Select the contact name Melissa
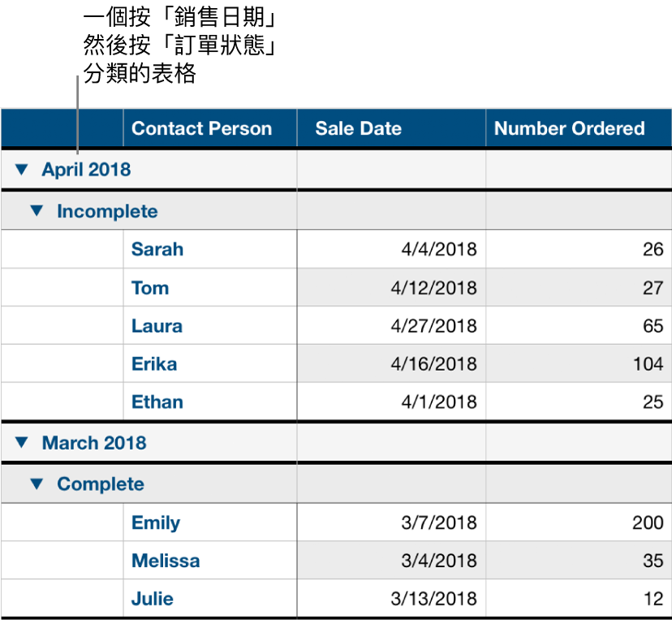Viewport: 672px width, 620px height. pos(166,560)
